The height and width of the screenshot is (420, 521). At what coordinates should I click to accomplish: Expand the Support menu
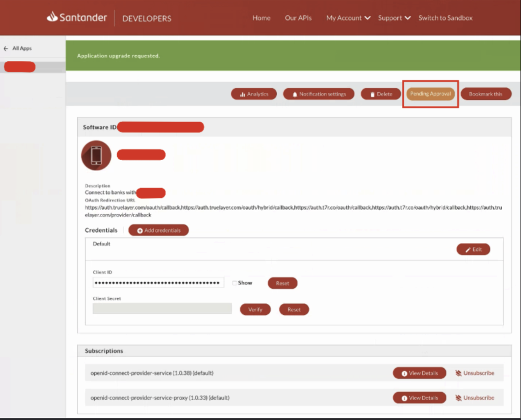coord(394,18)
